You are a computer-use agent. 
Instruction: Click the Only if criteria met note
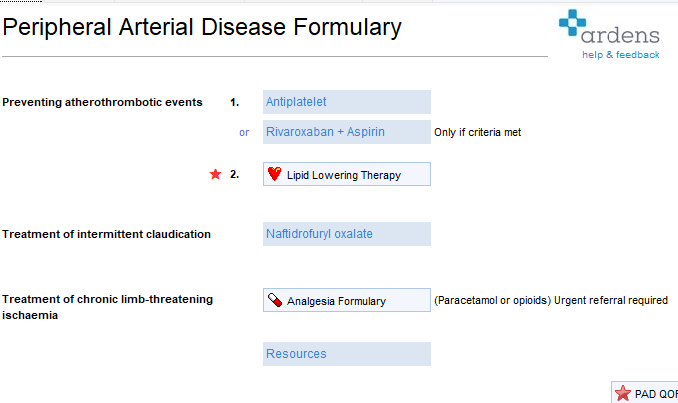[x=477, y=132]
